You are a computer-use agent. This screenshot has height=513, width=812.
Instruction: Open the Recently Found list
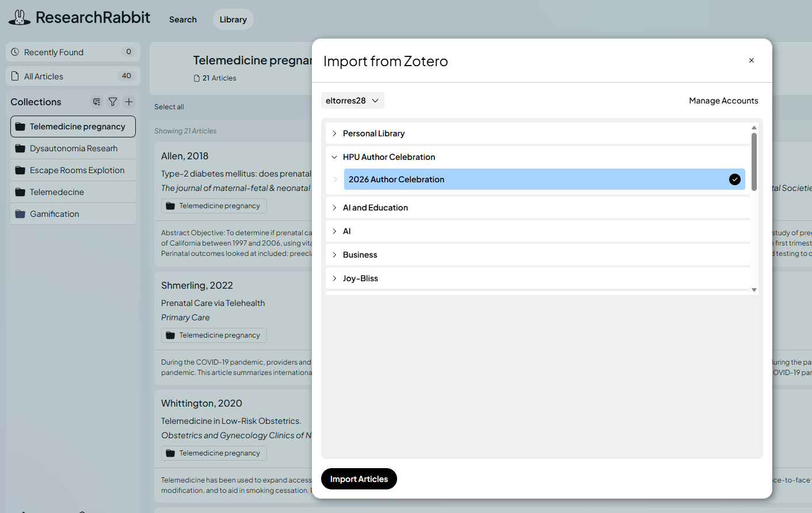[x=73, y=52]
